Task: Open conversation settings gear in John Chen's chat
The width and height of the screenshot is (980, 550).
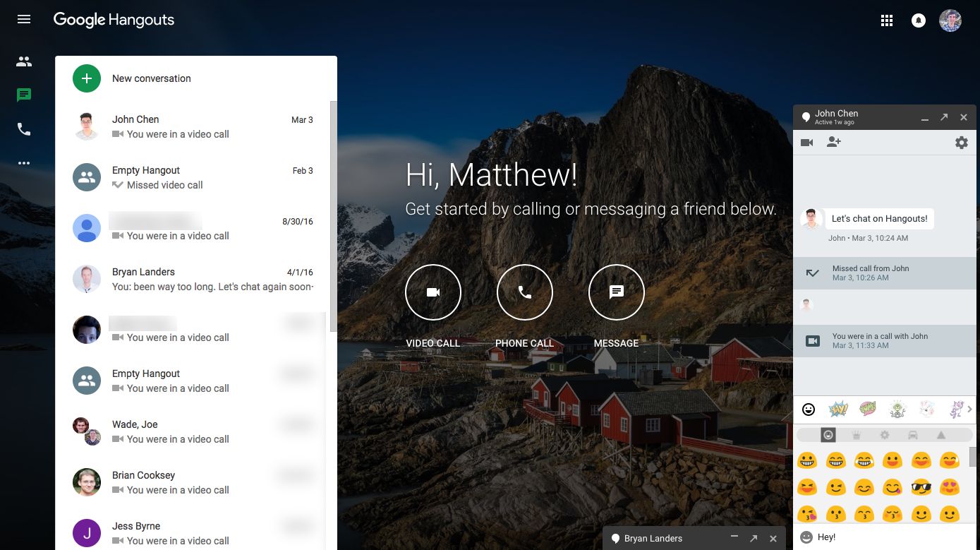Action: click(962, 143)
